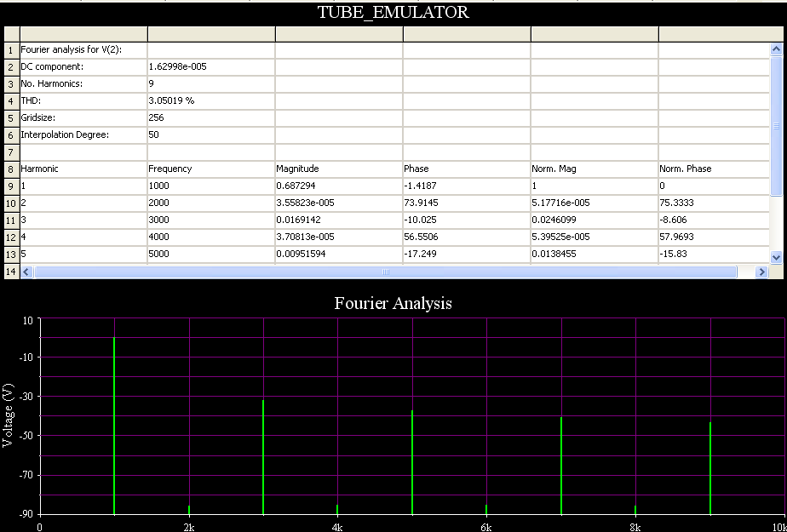Select row header 4 for THD
Screen dimensions: 787x532
pos(12,100)
